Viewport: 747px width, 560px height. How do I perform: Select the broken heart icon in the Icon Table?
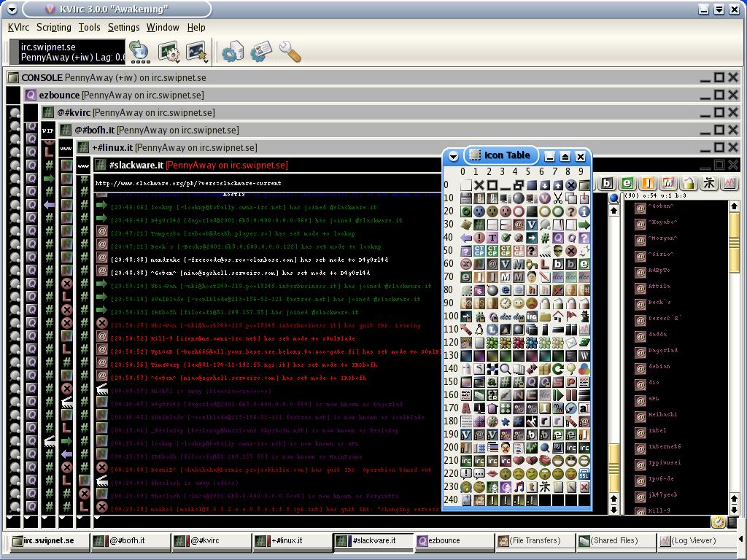coord(532,461)
